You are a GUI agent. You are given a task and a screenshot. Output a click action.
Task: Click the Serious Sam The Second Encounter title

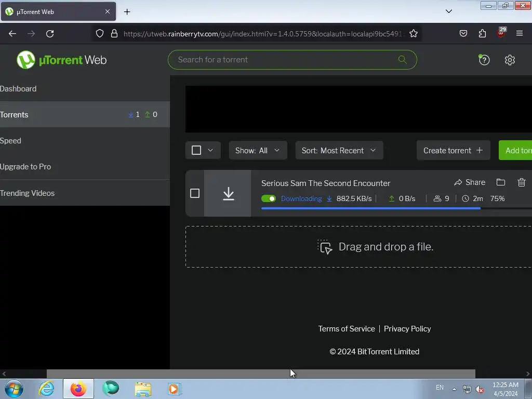pos(326,183)
